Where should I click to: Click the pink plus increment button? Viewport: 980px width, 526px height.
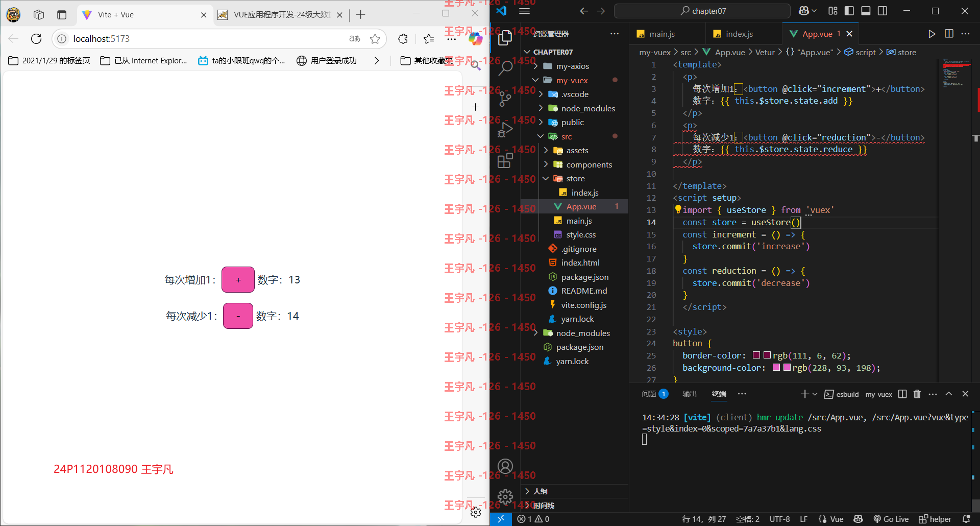pos(238,280)
